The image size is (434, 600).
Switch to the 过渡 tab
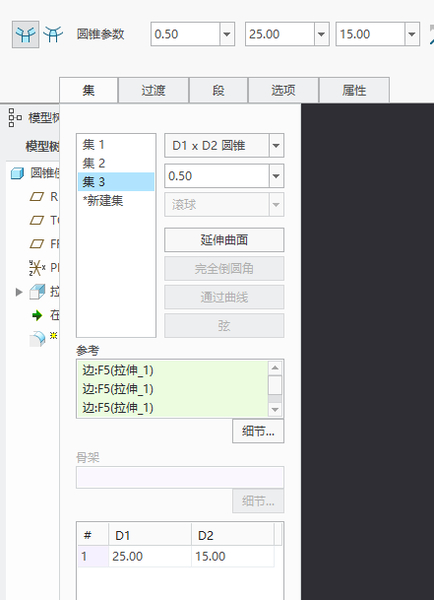[153, 90]
